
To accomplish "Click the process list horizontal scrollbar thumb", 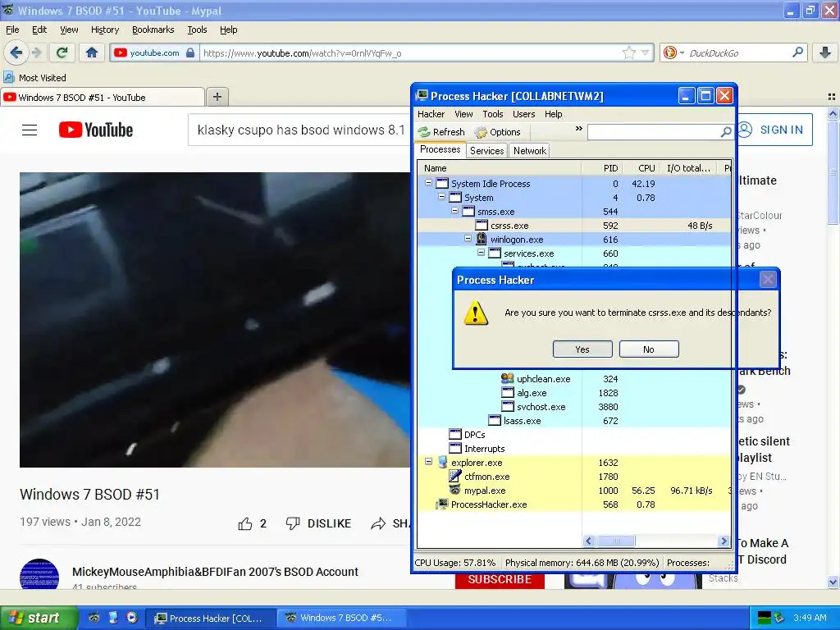I will pyautogui.click(x=615, y=541).
